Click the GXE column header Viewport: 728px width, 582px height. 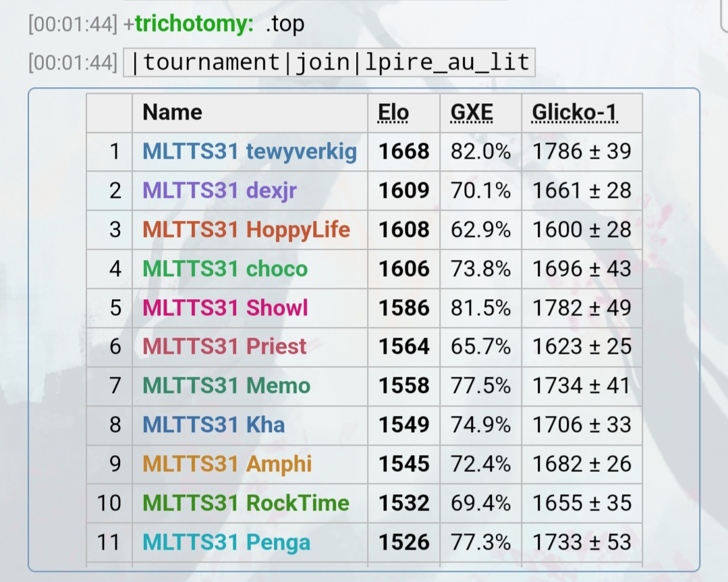tap(472, 112)
